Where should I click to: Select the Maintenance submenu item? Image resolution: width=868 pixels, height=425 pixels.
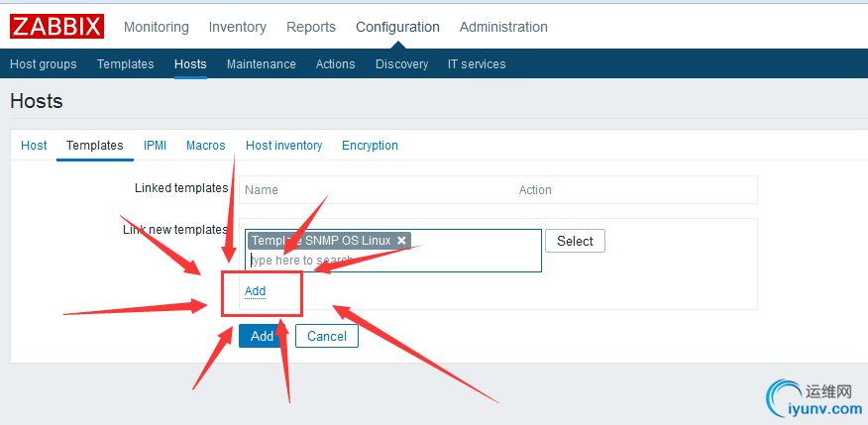261,64
